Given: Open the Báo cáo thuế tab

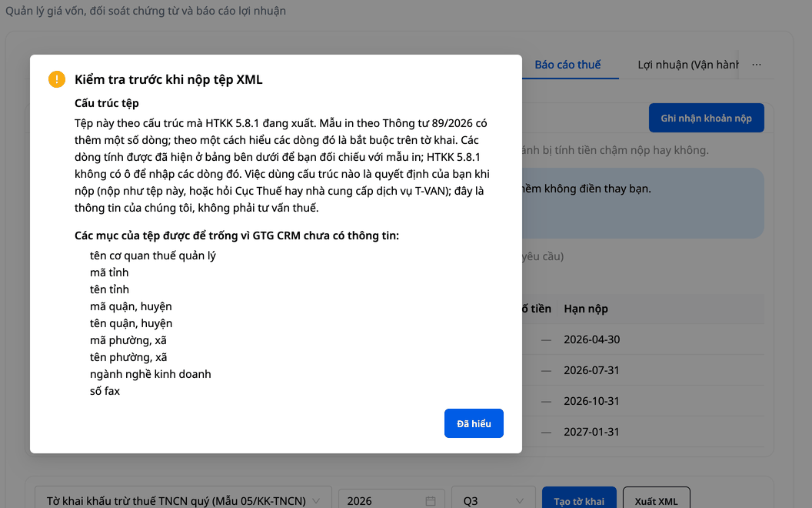Looking at the screenshot, I should (x=567, y=65).
